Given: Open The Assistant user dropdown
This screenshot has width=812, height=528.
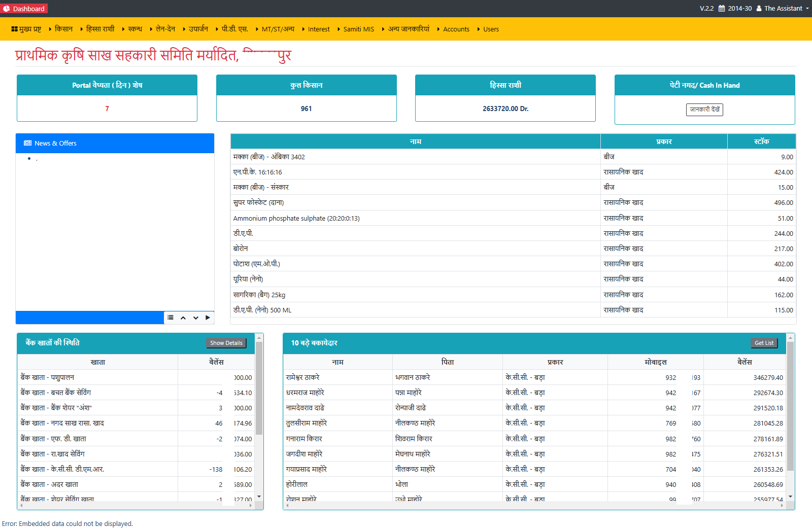Looking at the screenshot, I should (787, 9).
